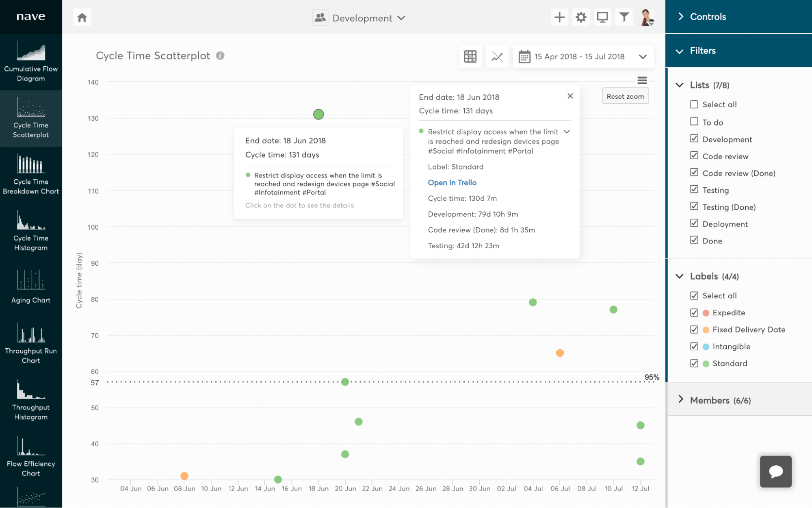Viewport: 812px width, 508px height.
Task: Click the chat support bubble icon
Action: (775, 471)
